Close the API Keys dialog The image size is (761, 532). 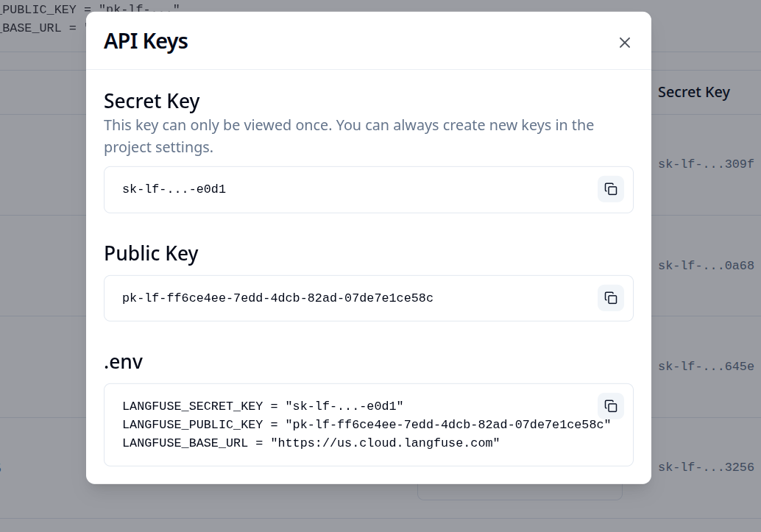click(x=625, y=43)
